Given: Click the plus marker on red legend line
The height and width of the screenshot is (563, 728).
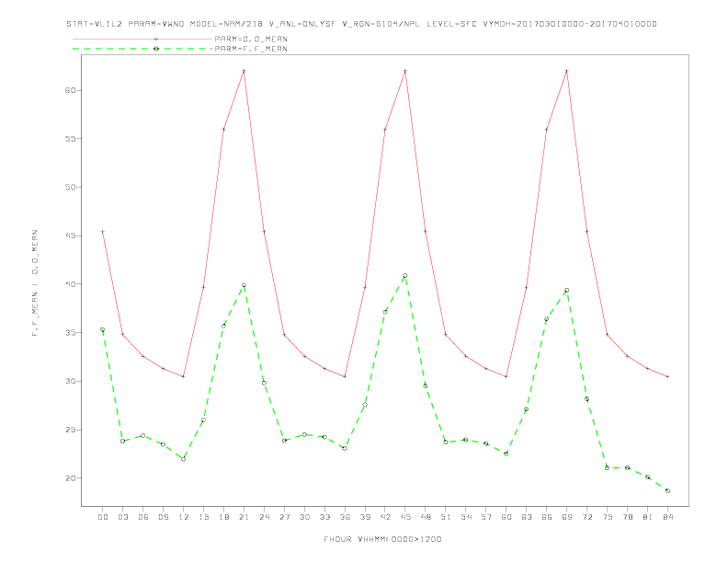Looking at the screenshot, I should pyautogui.click(x=156, y=39).
